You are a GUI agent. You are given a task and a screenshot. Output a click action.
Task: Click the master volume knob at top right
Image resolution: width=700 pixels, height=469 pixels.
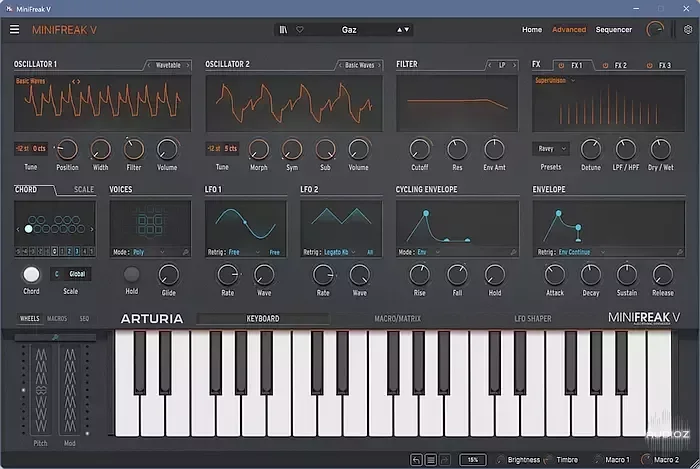[x=655, y=29]
